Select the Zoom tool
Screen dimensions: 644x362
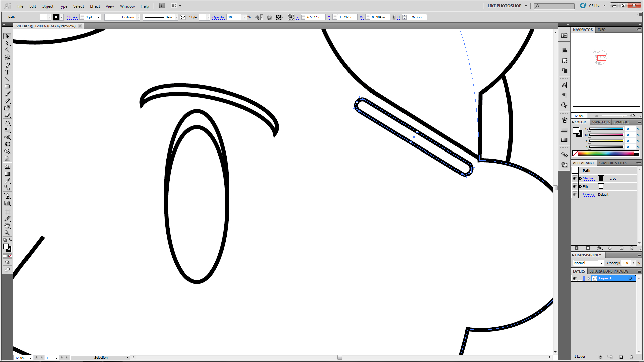(x=7, y=233)
